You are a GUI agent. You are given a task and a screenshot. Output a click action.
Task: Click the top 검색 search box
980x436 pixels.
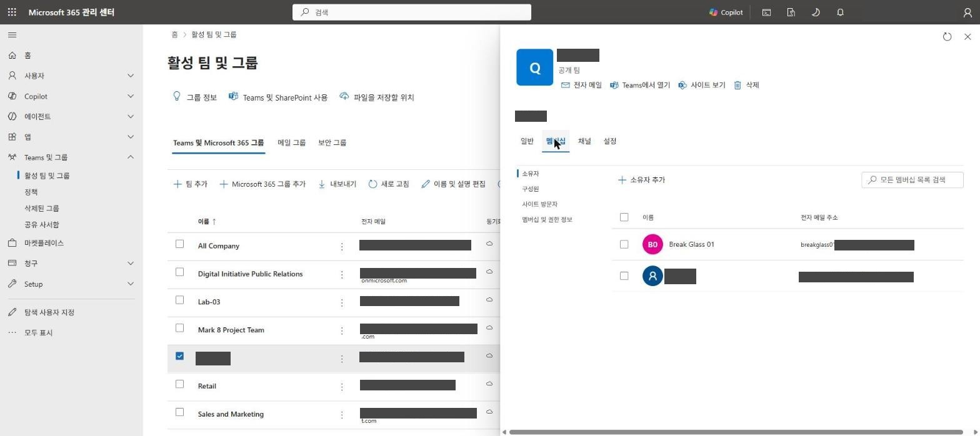(412, 12)
